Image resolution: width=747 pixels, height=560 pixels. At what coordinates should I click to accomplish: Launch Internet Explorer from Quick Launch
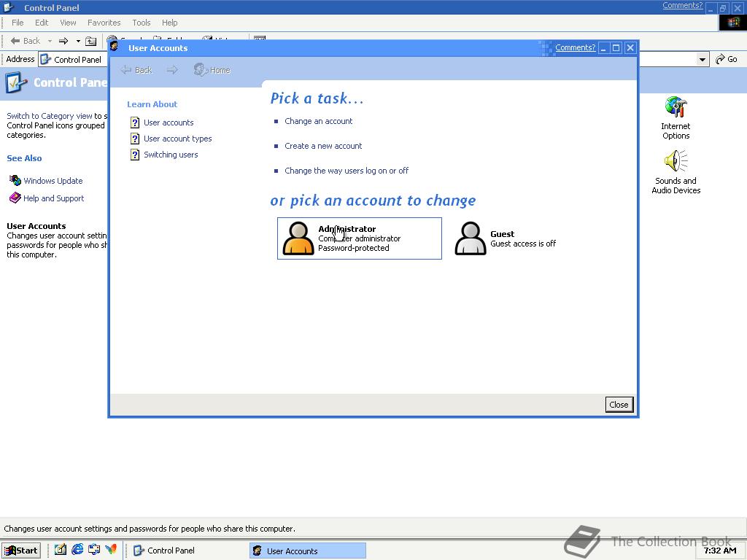click(77, 550)
